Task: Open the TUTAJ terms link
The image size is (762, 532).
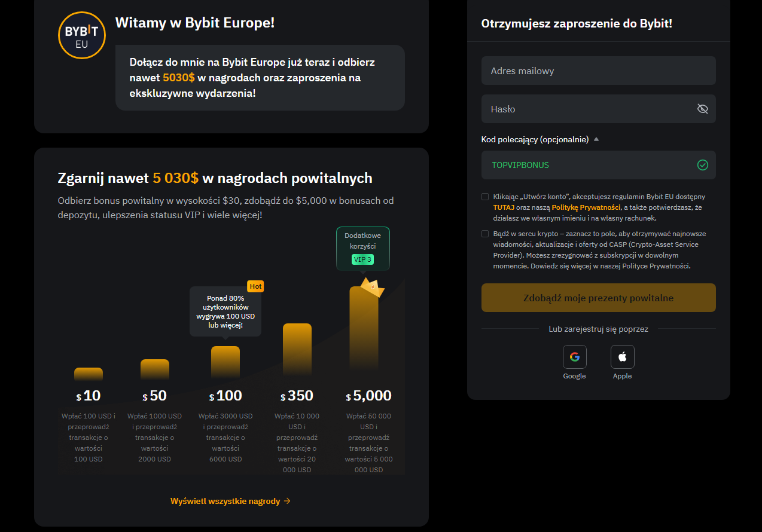Action: coord(504,207)
